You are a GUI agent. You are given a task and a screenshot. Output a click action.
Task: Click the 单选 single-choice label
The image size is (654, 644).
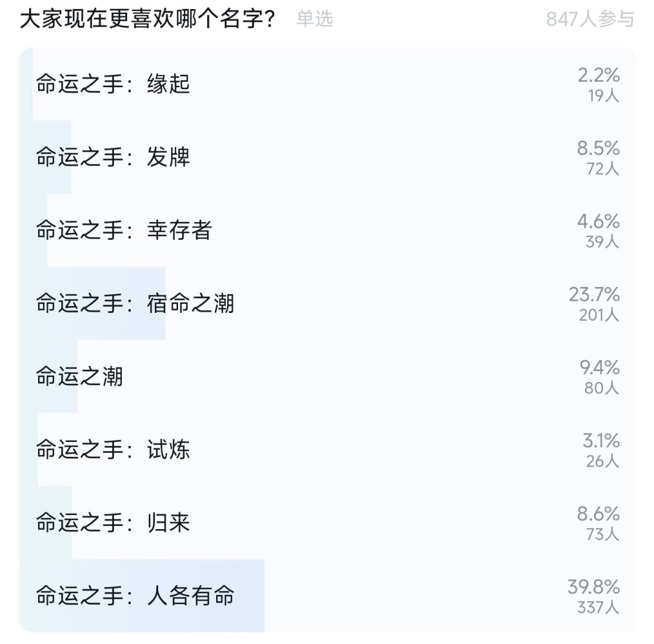pos(315,19)
